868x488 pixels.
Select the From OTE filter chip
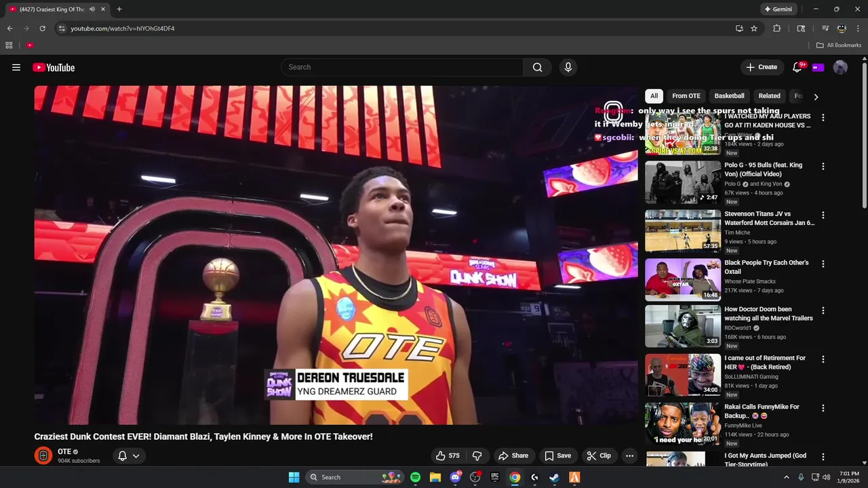click(686, 96)
